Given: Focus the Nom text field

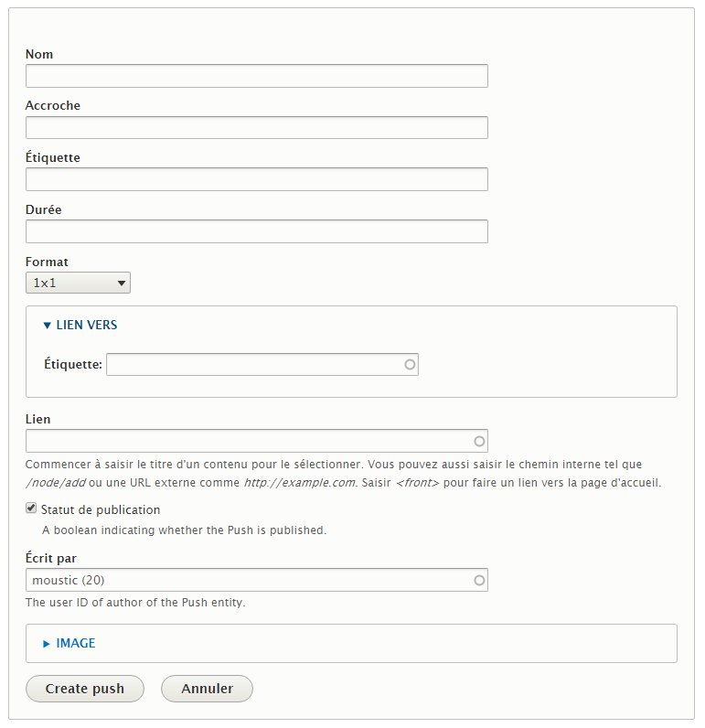Looking at the screenshot, I should click(256, 76).
